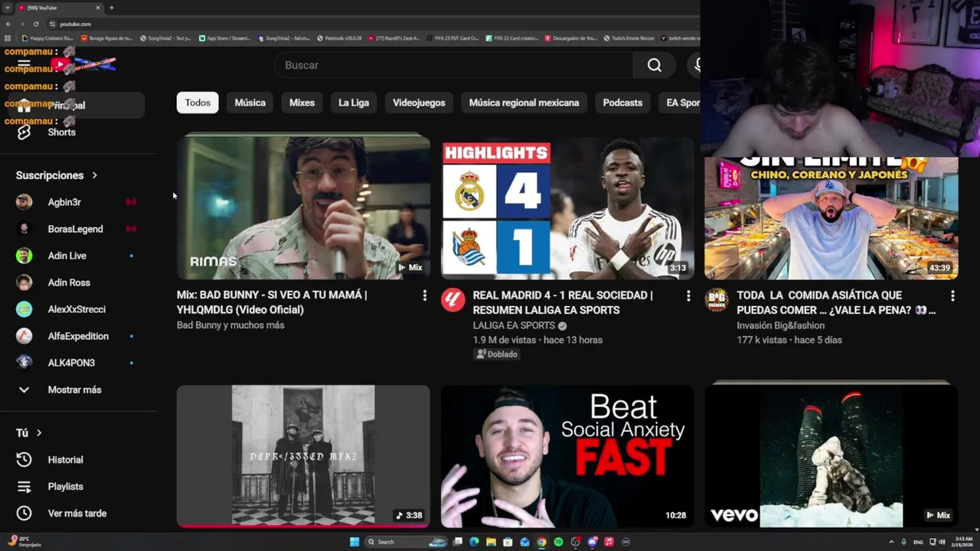Go back in browser toolbar
This screenshot has width=980, height=551.
tap(8, 24)
